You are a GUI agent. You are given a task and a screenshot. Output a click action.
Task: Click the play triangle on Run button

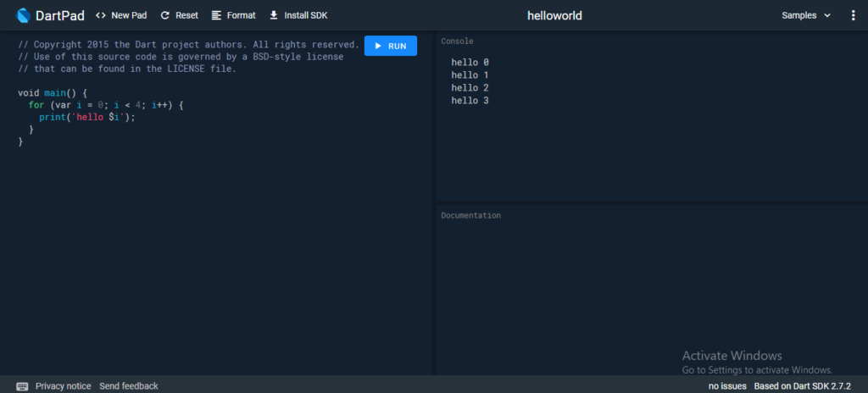(378, 46)
